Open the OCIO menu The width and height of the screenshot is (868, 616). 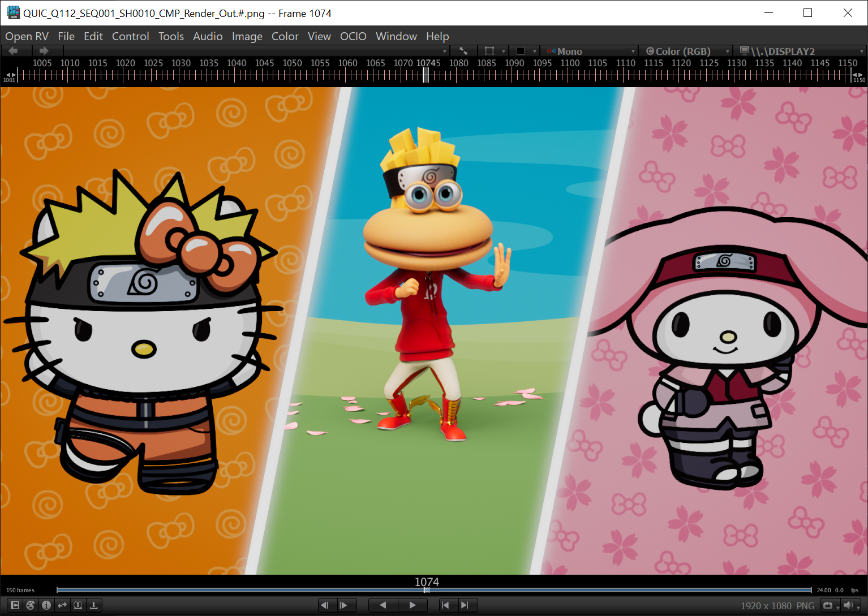[353, 36]
